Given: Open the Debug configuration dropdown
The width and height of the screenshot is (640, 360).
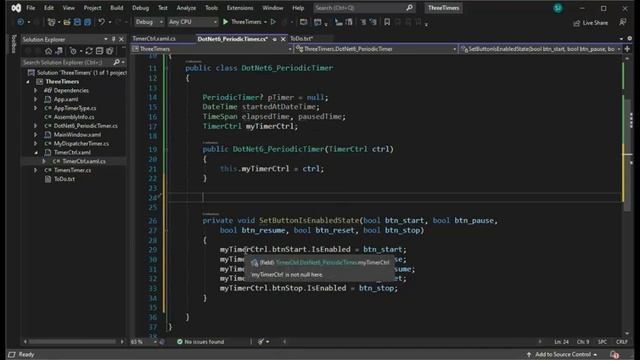Looking at the screenshot, I should point(149,22).
